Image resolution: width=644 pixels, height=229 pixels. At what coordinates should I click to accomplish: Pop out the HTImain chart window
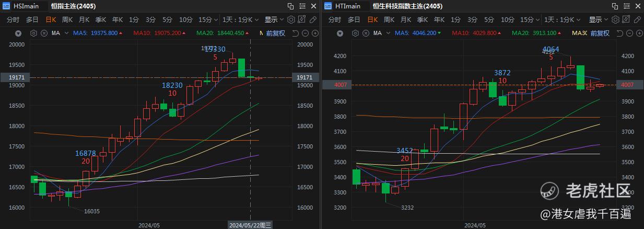pyautogui.click(x=614, y=6)
